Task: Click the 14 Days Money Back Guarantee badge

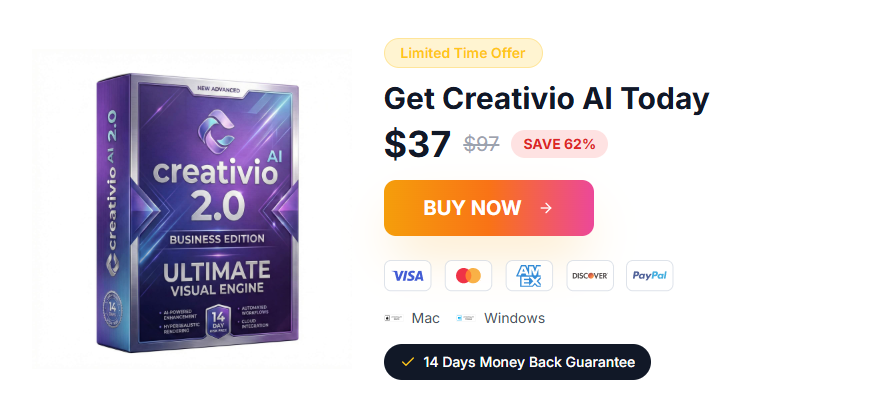Action: click(517, 362)
